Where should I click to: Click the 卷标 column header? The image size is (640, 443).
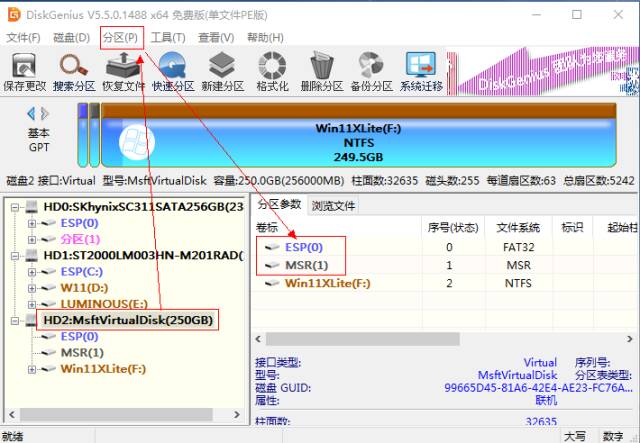point(336,227)
